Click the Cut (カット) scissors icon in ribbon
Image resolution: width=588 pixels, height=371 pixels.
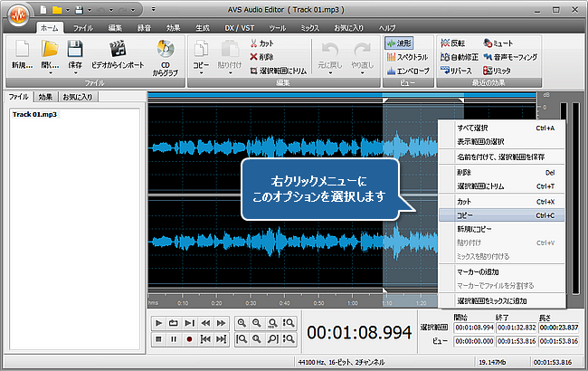click(254, 43)
